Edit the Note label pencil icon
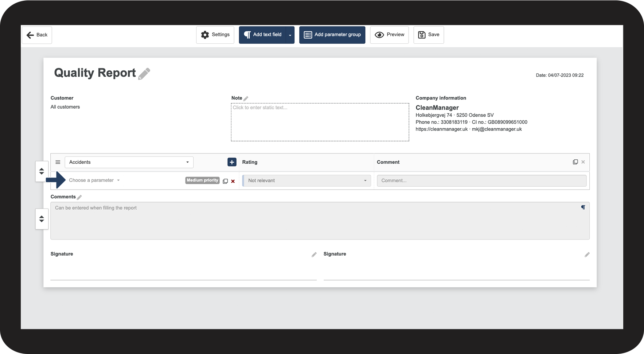This screenshot has width=644, height=354. pyautogui.click(x=246, y=98)
